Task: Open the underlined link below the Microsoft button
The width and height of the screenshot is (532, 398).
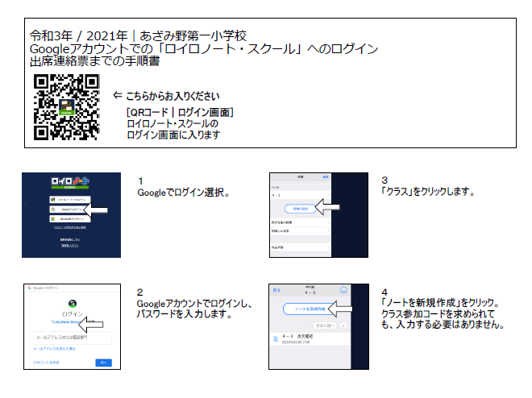Action: pyautogui.click(x=70, y=227)
